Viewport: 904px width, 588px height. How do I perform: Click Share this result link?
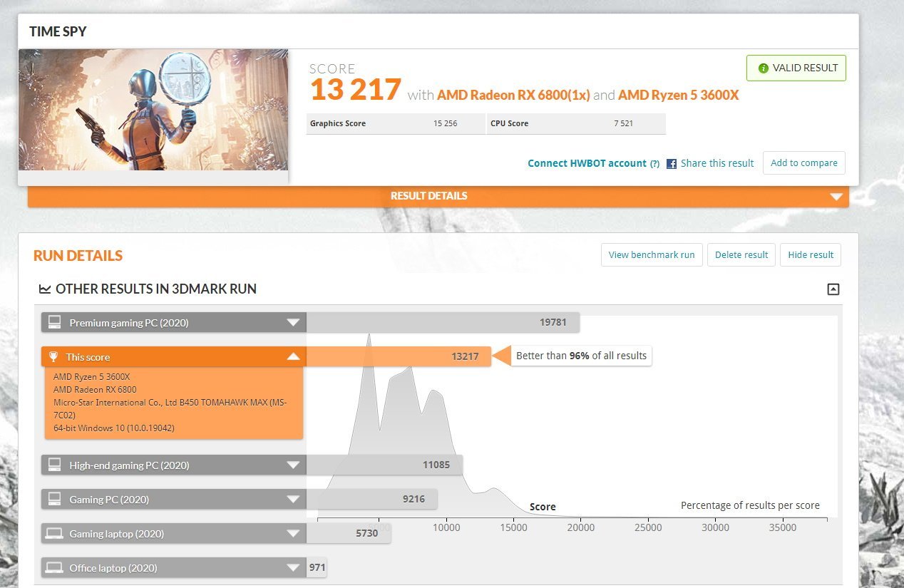(717, 163)
